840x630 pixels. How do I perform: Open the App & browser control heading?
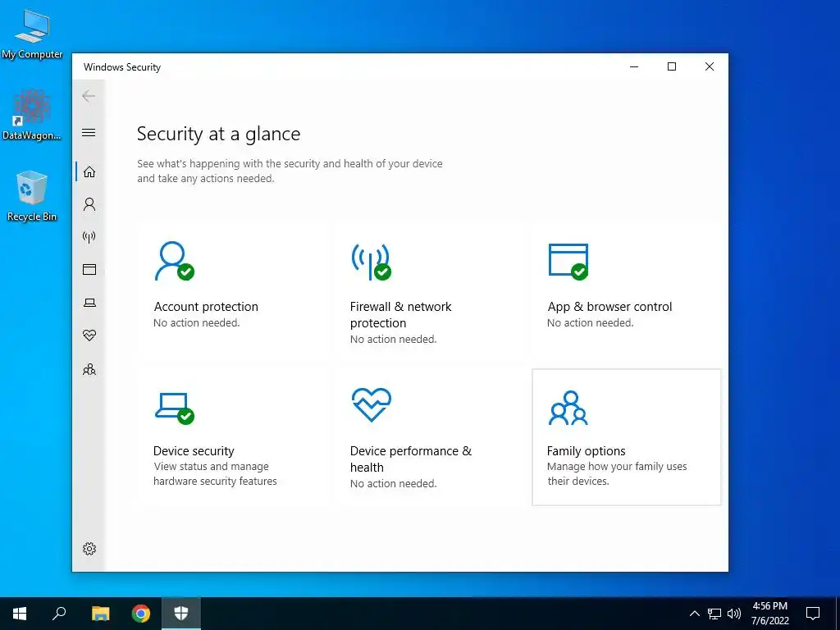pyautogui.click(x=609, y=307)
